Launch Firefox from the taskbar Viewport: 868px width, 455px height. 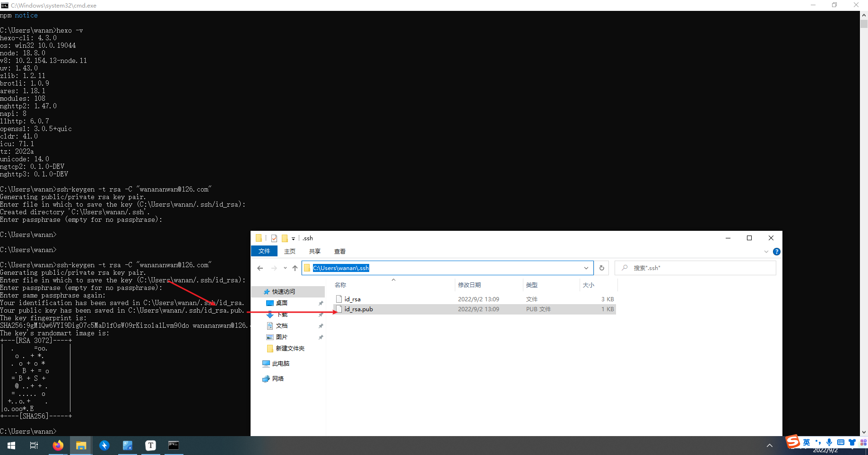point(58,445)
